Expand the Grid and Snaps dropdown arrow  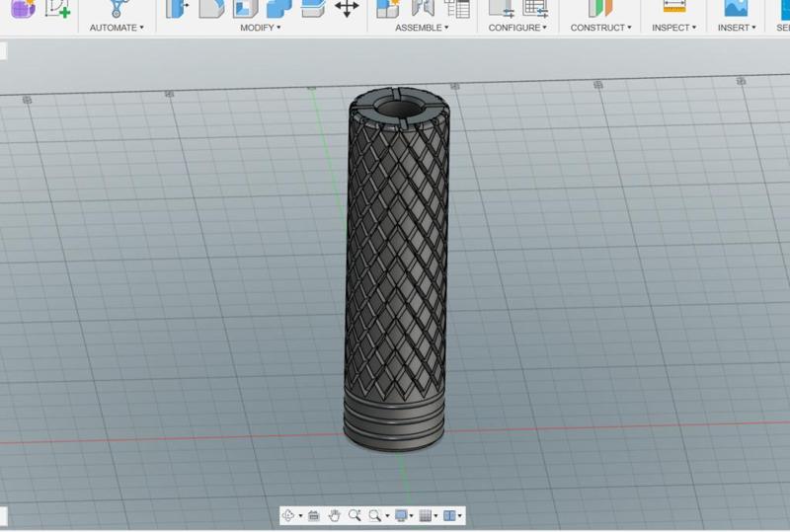click(x=435, y=516)
